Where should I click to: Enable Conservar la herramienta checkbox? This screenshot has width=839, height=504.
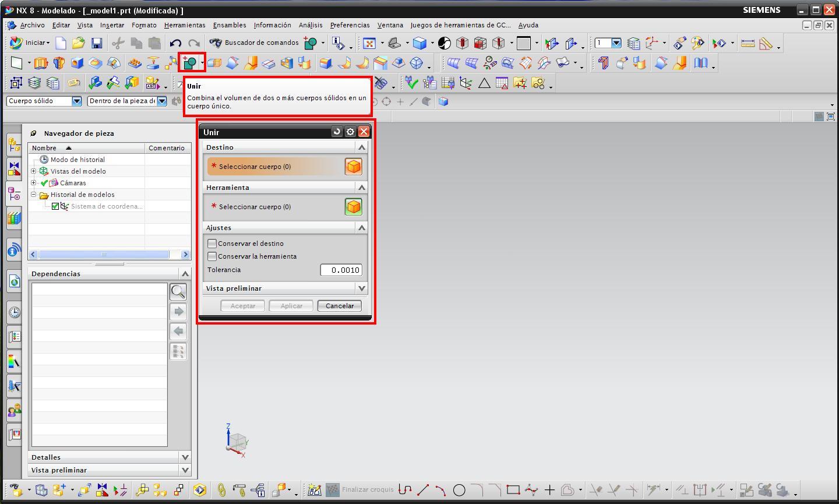coord(212,256)
